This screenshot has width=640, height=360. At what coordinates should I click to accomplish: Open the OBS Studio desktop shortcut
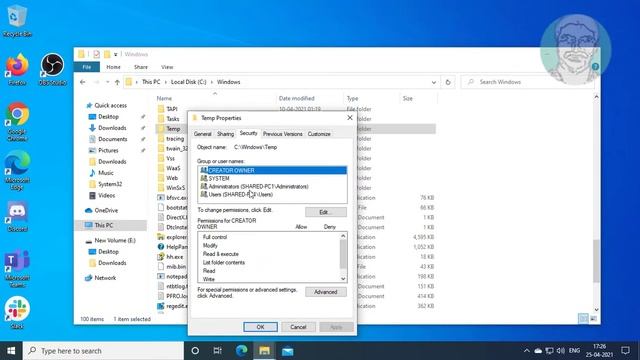[52, 69]
